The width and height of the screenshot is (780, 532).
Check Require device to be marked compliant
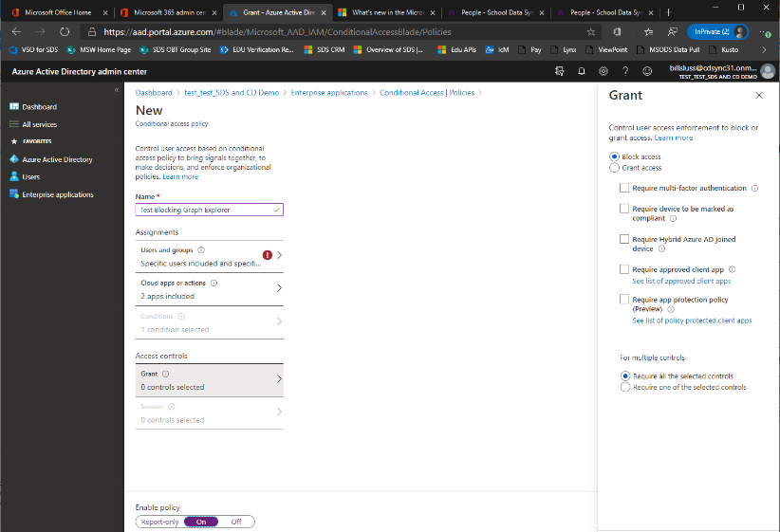click(x=623, y=209)
